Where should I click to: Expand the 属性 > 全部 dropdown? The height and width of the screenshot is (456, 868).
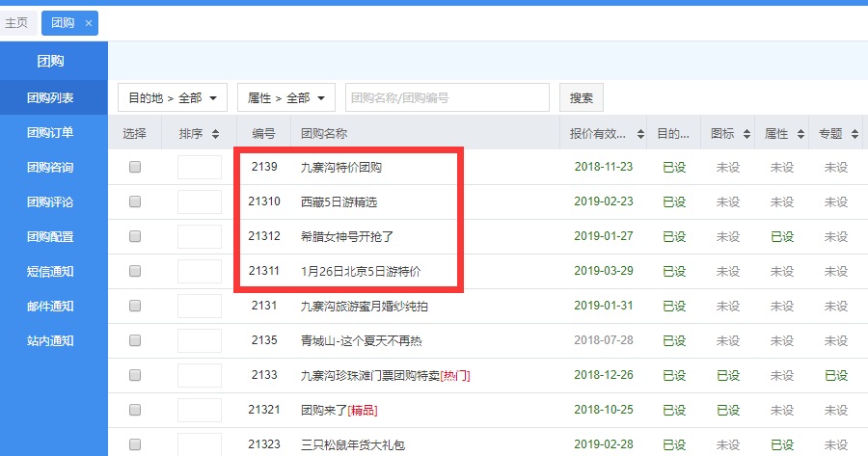285,97
